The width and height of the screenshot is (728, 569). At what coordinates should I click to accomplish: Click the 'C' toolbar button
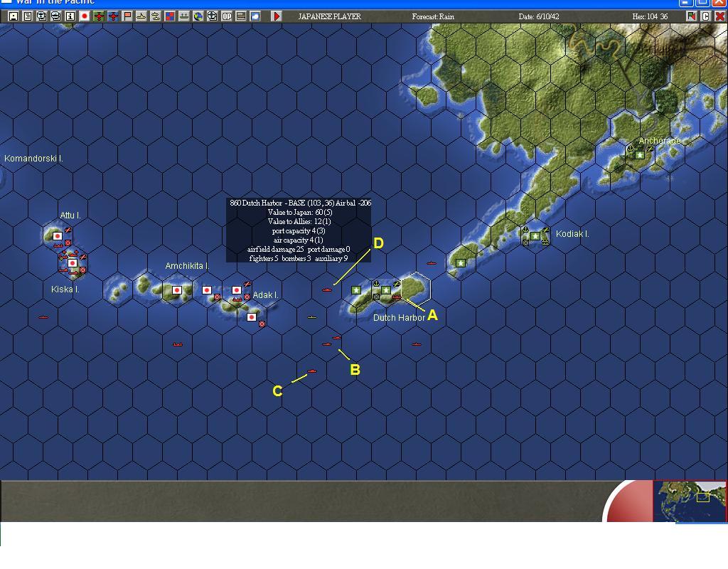click(706, 16)
